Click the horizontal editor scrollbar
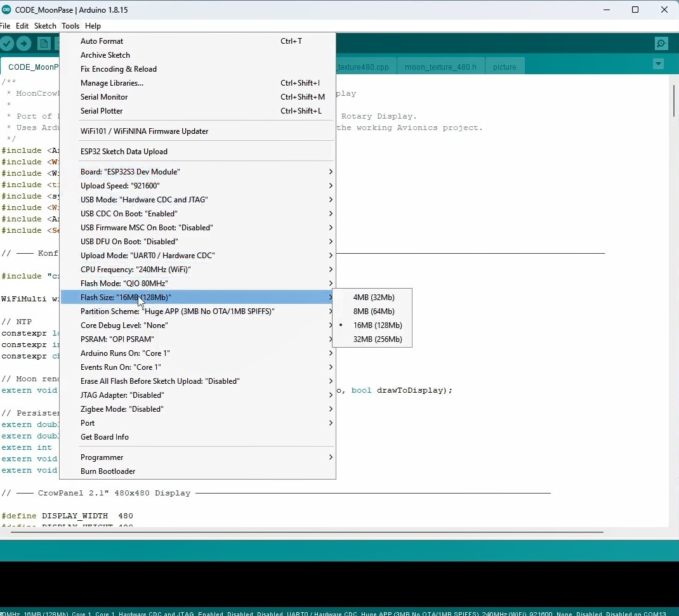Screen dimensions: 679x616 pyautogui.click(x=307, y=532)
